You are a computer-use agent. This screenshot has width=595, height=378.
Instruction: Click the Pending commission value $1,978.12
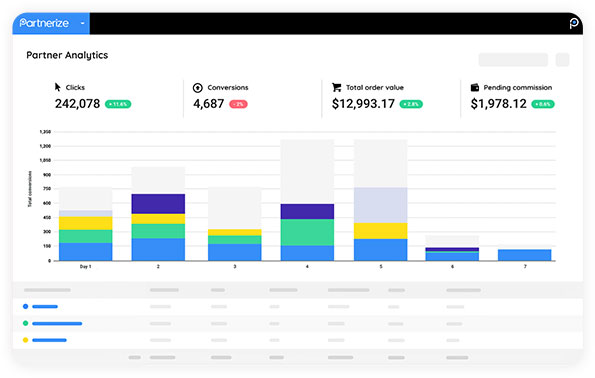coord(499,104)
